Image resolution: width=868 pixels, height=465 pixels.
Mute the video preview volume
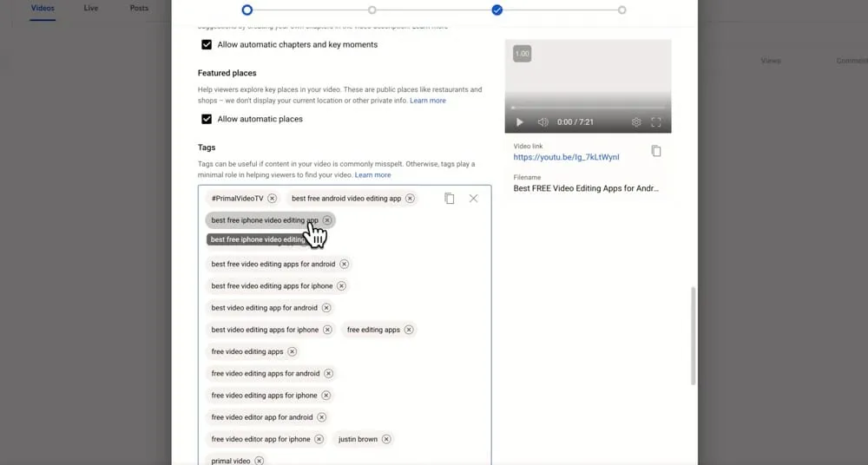542,122
